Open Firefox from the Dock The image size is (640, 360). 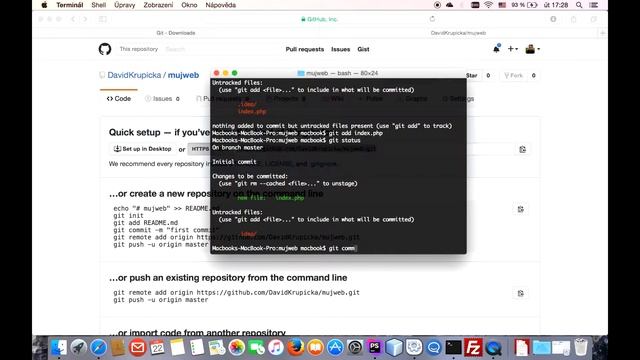click(x=296, y=348)
